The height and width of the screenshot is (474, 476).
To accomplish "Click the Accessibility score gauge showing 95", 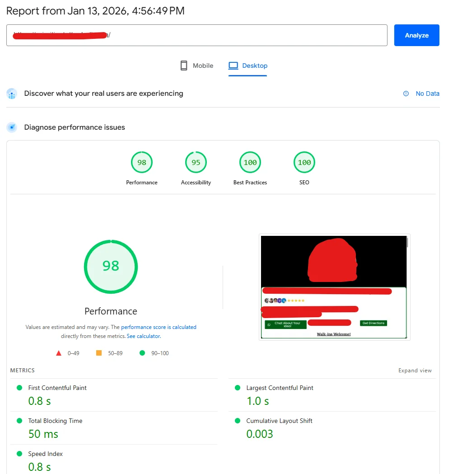I will pyautogui.click(x=196, y=162).
